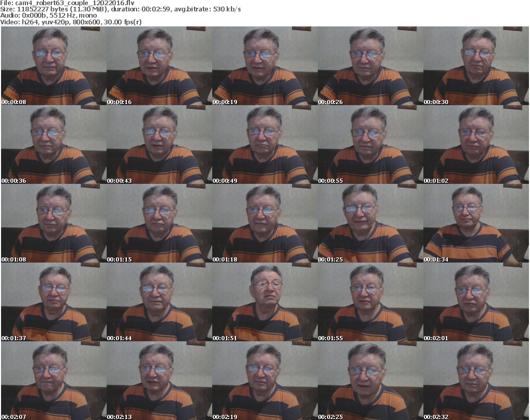Screen dimensions: 530x420
Task: Click the thumbnail labeled 00:02:25
Action: [370, 381]
